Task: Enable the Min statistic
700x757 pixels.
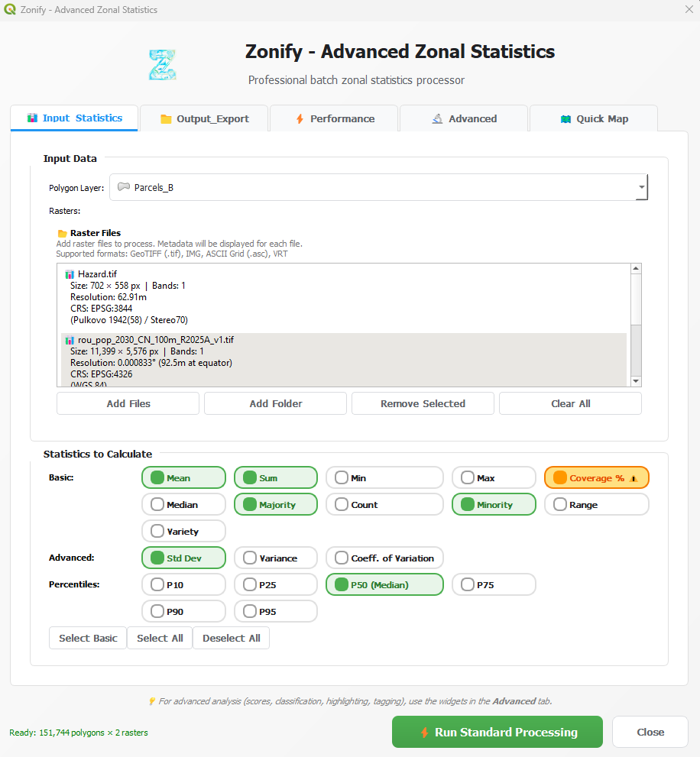Action: tap(384, 477)
